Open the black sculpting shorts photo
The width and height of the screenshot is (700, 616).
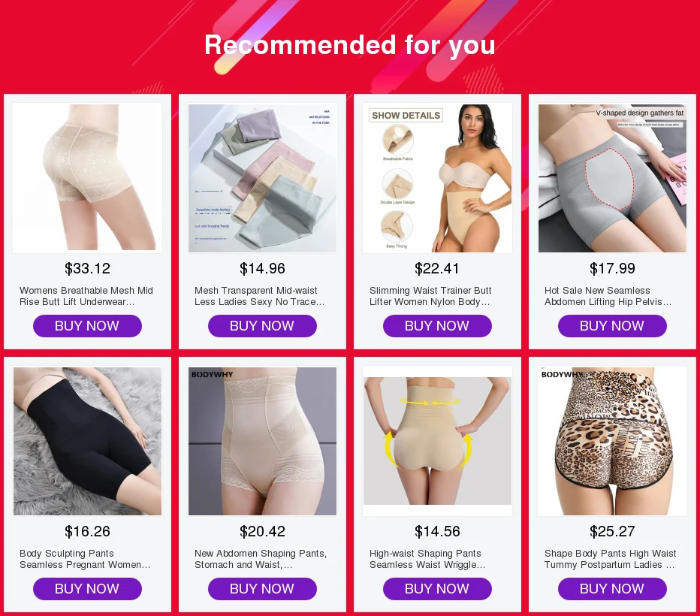click(87, 441)
